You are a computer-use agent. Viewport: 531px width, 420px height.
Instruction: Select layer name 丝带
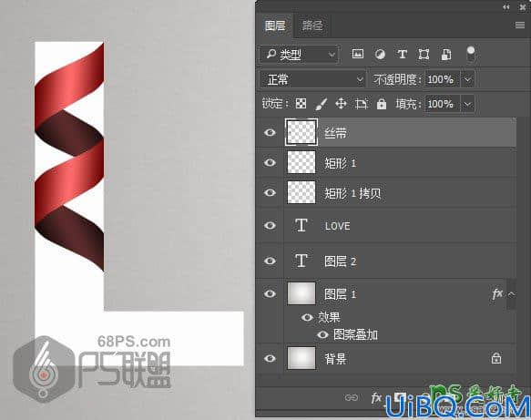pyautogui.click(x=335, y=133)
